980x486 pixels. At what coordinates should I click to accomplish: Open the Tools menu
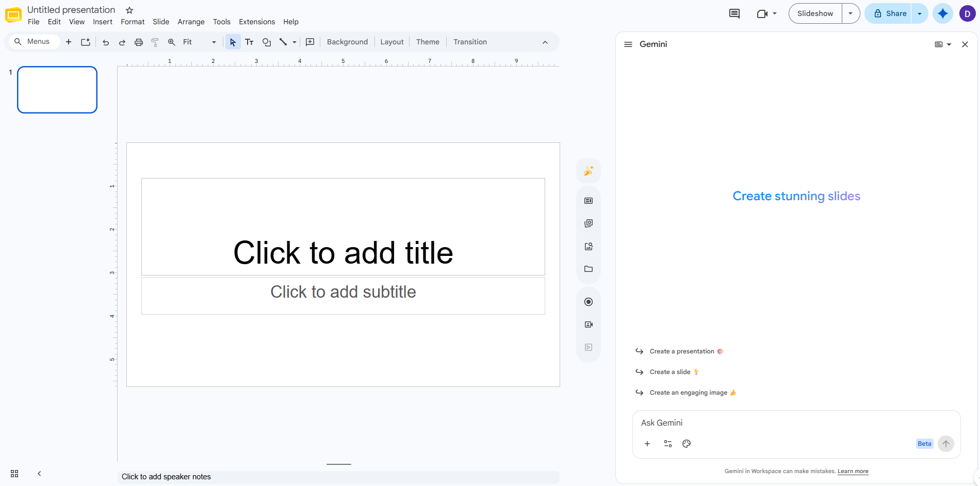pyautogui.click(x=222, y=22)
